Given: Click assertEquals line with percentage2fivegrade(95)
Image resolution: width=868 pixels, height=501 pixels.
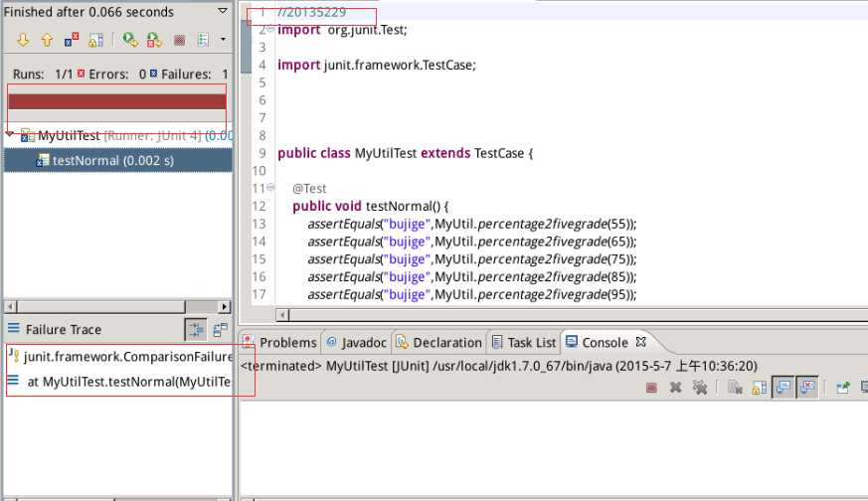Looking at the screenshot, I should 471,294.
